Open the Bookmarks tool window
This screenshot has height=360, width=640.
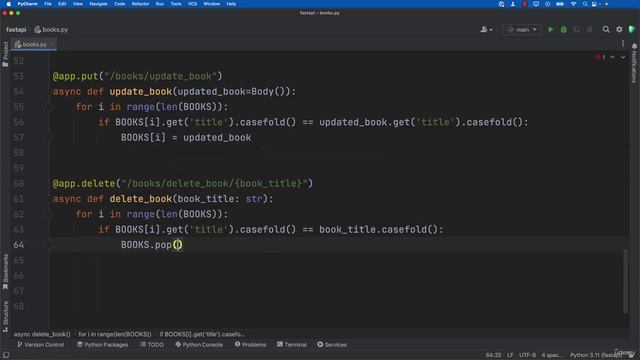click(5, 272)
